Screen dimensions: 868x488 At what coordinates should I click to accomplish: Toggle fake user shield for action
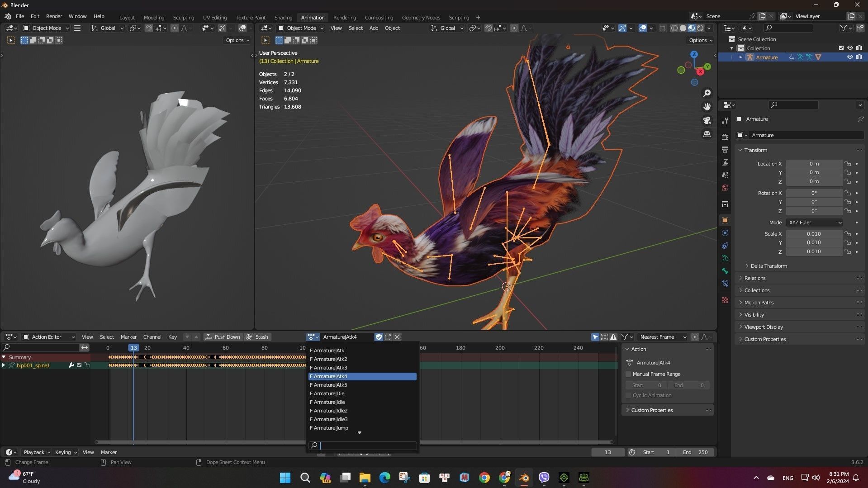[379, 337]
